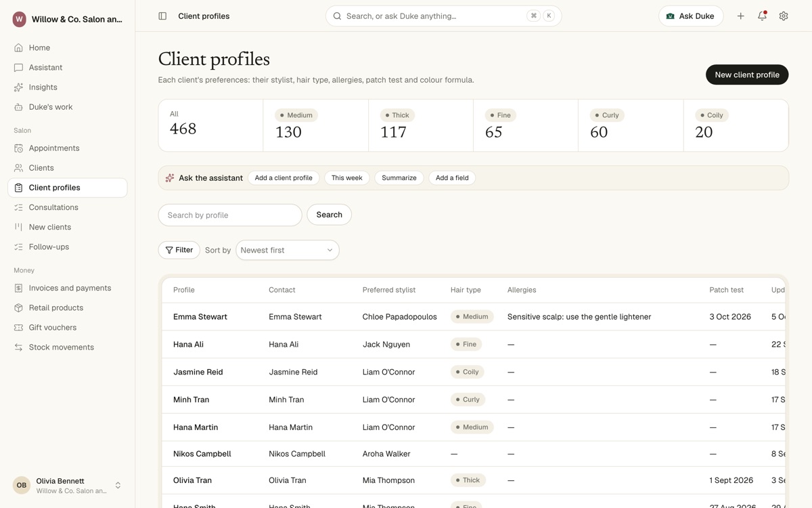Select the Coily 20 hair type tab
Viewport: 812px width, 508px height.
(x=736, y=125)
